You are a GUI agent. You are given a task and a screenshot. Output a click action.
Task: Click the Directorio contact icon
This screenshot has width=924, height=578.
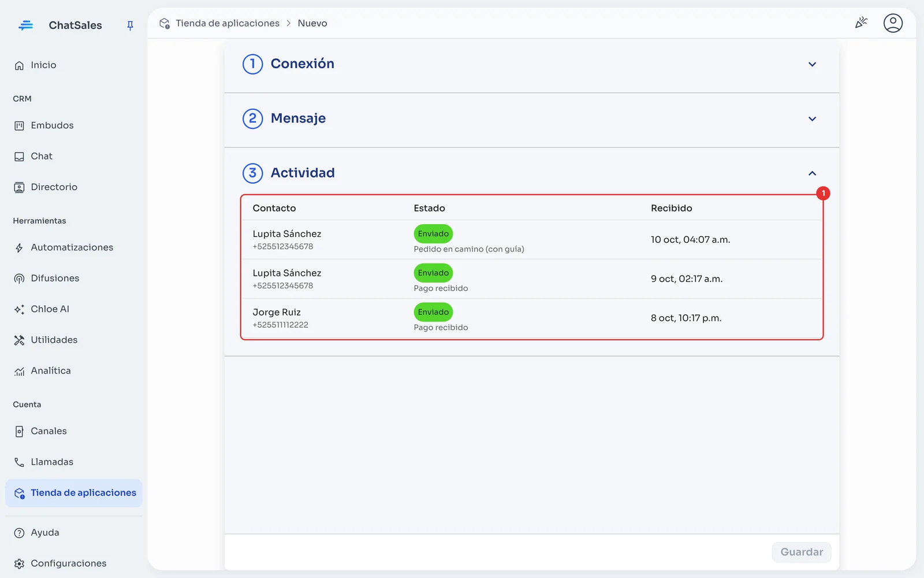(x=19, y=187)
